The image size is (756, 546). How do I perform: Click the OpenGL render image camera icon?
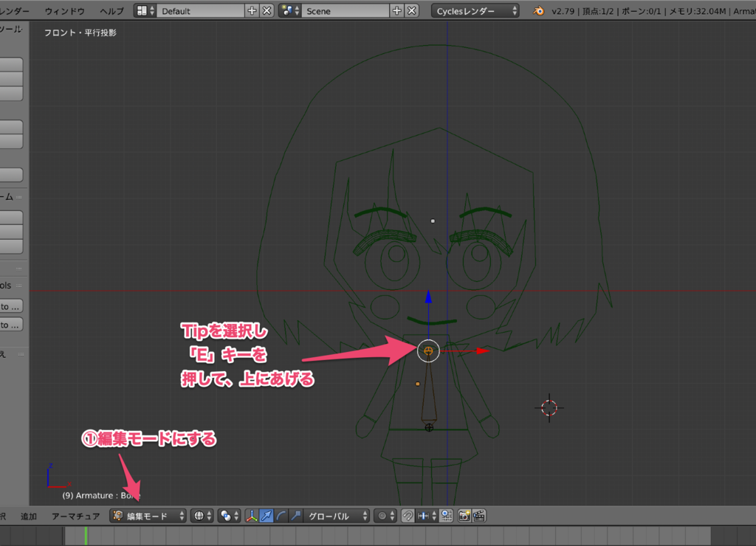[x=464, y=516]
